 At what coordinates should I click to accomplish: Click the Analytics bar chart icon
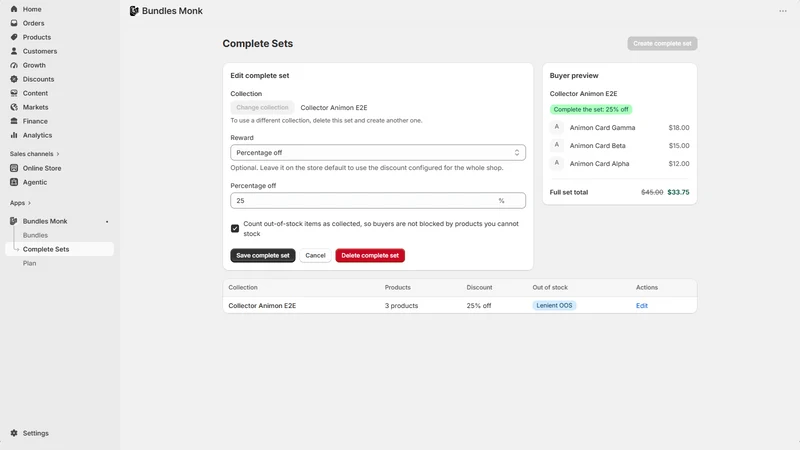[14, 135]
